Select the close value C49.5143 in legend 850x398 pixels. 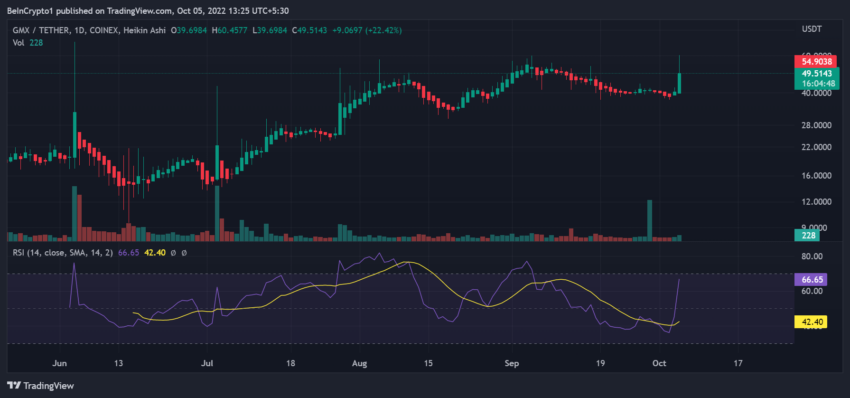coord(310,31)
